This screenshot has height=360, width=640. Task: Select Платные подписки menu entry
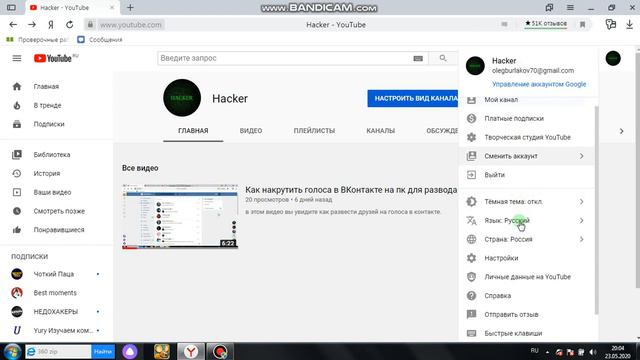(x=527, y=118)
